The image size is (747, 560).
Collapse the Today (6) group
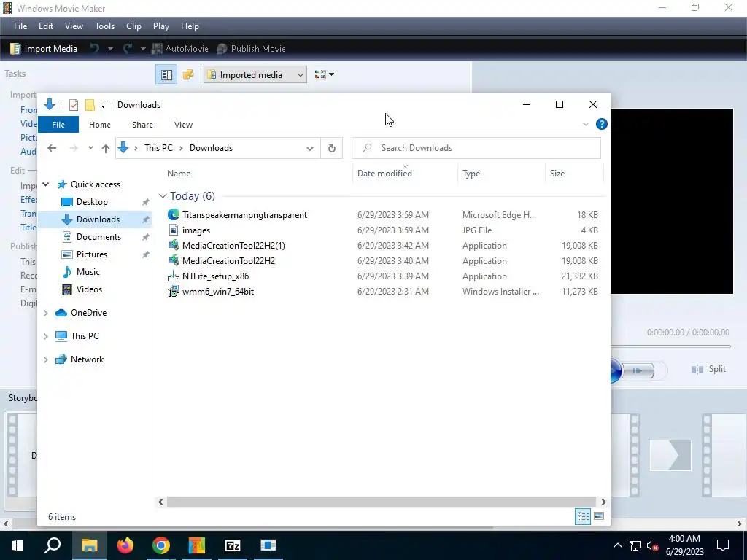tap(163, 196)
